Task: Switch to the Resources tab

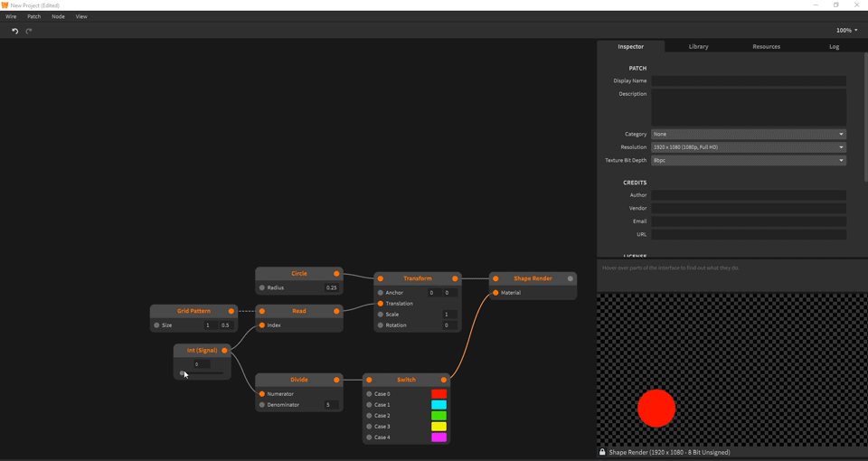Action: 766,46
